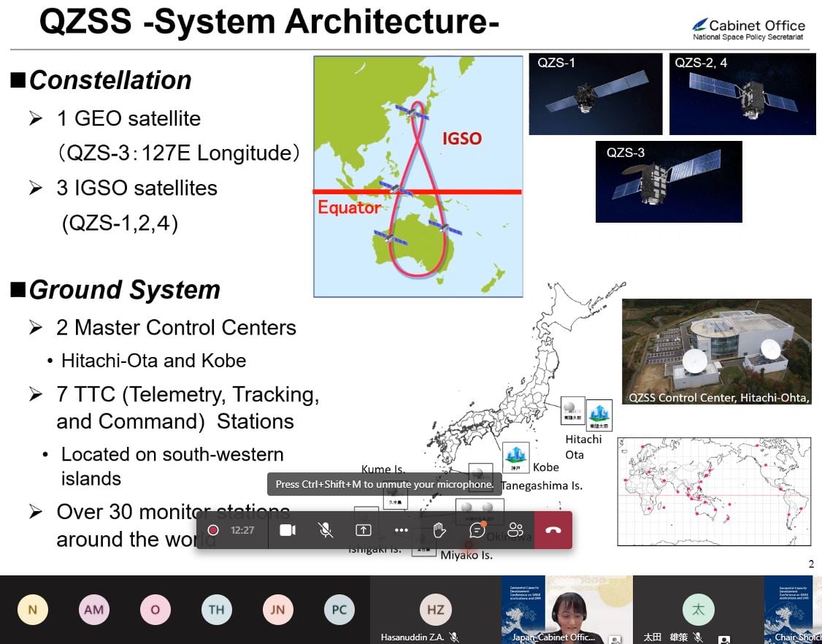Viewport: 822px width, 644px height.
Task: Click the IGSO orbit map image
Action: (x=418, y=177)
